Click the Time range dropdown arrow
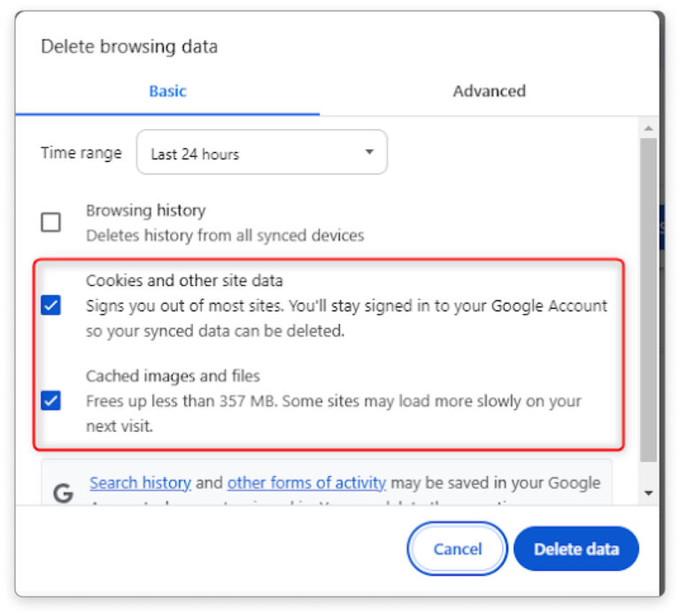The image size is (680, 616). click(369, 153)
